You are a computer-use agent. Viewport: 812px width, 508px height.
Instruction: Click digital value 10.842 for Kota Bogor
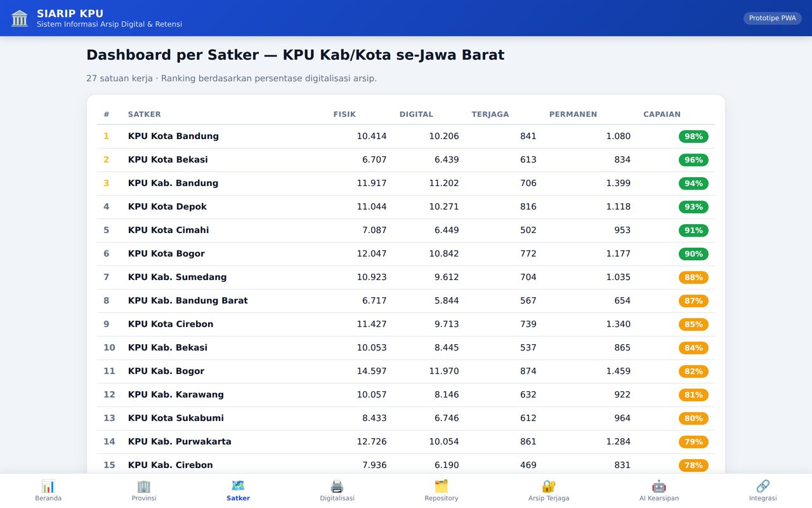click(x=444, y=254)
